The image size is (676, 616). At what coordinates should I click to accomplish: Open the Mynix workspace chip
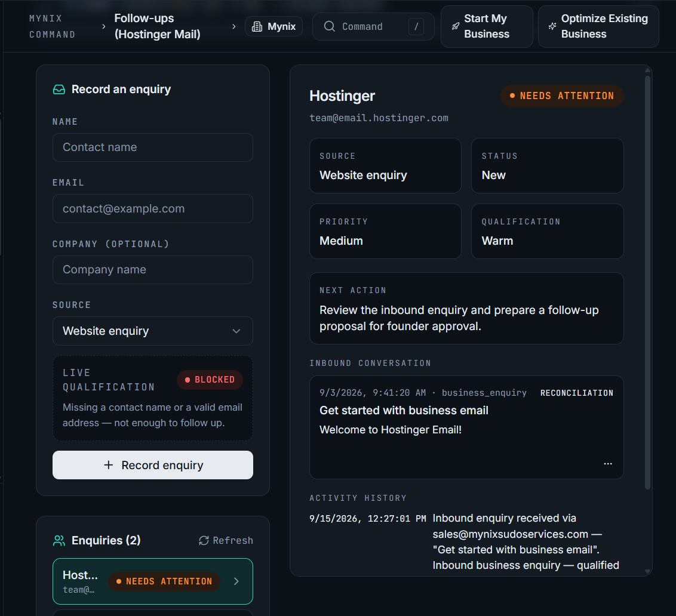tap(274, 26)
